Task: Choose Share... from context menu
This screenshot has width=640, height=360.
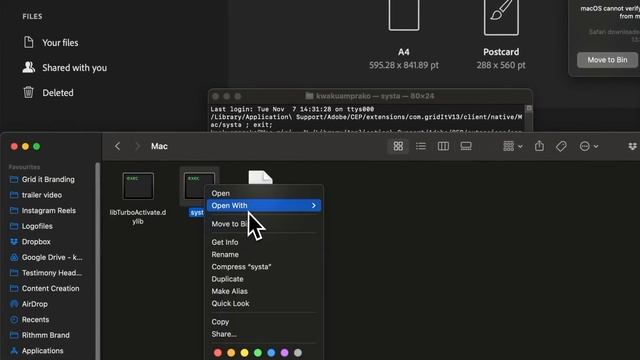Action: (x=224, y=334)
